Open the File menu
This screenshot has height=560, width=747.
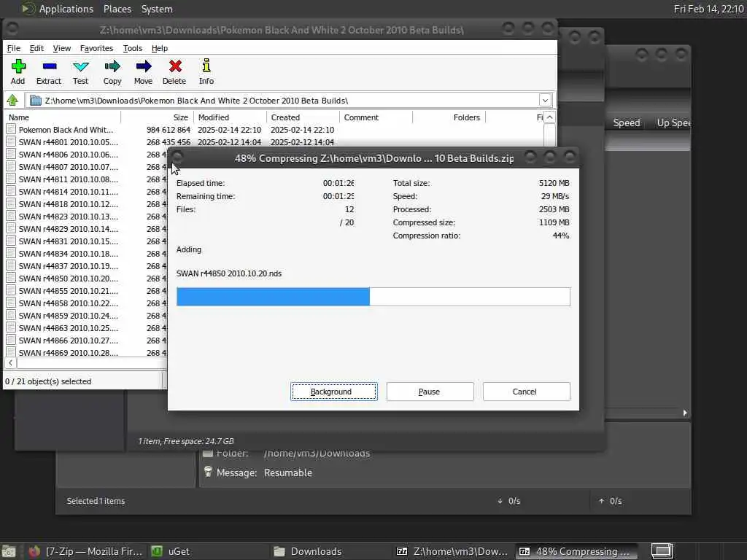point(14,48)
